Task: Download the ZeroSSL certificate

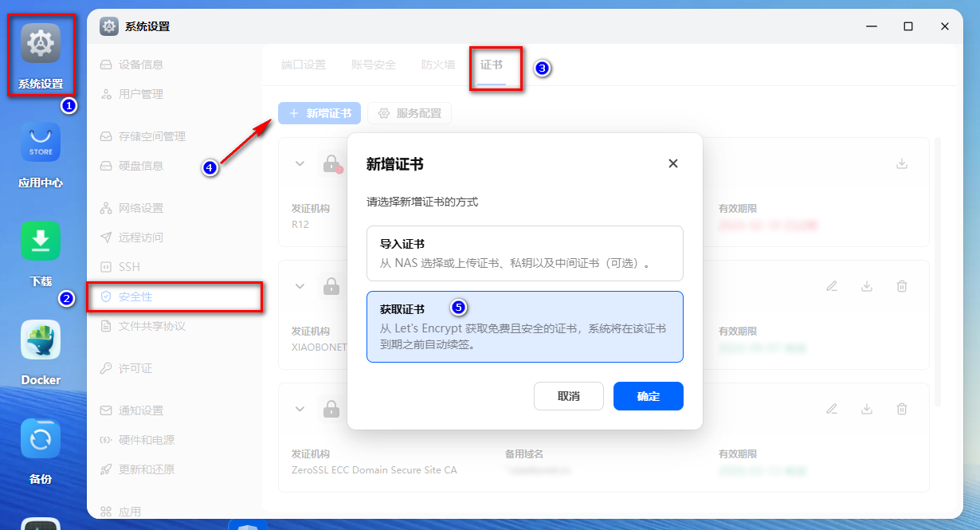Action: 867,409
